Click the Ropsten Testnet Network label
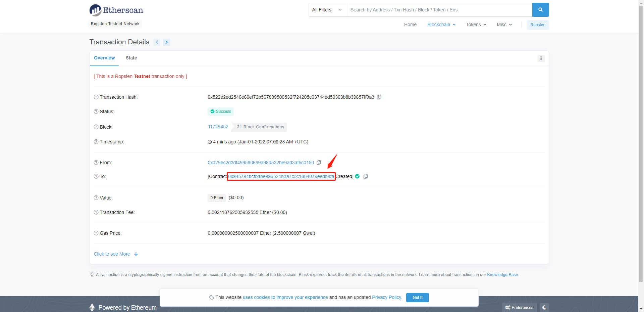Image resolution: width=644 pixels, height=312 pixels. 115,24
